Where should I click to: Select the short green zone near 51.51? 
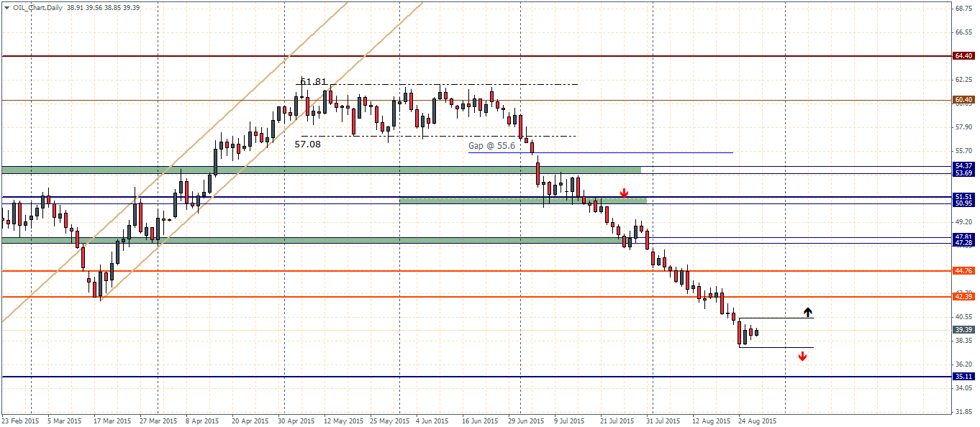[x=522, y=201]
